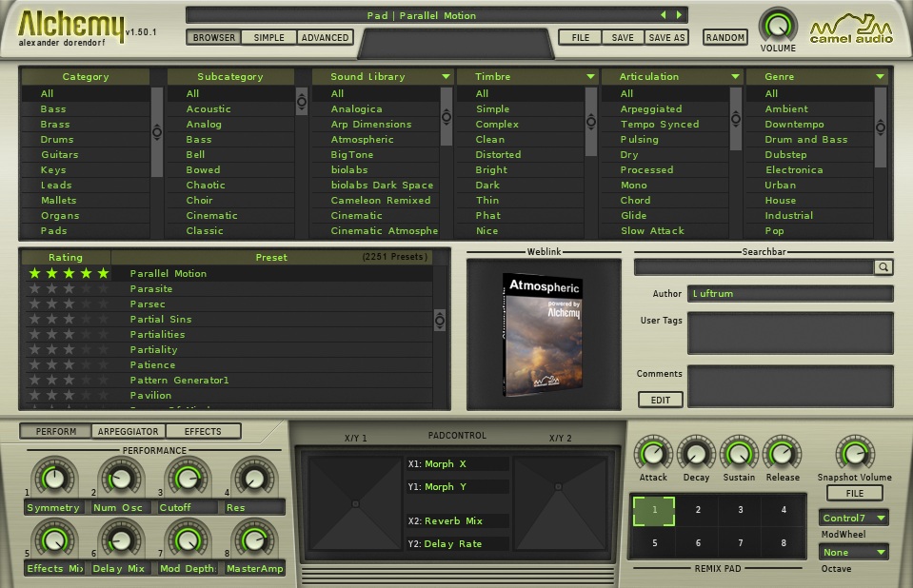Rate the Patience preset four stars
The width and height of the screenshot is (913, 588).
(x=87, y=364)
